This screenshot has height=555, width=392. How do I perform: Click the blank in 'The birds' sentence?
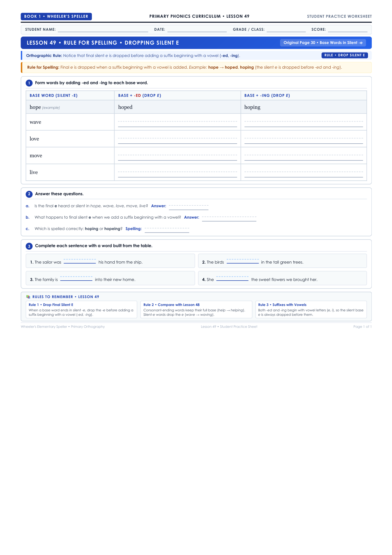pos(243,262)
